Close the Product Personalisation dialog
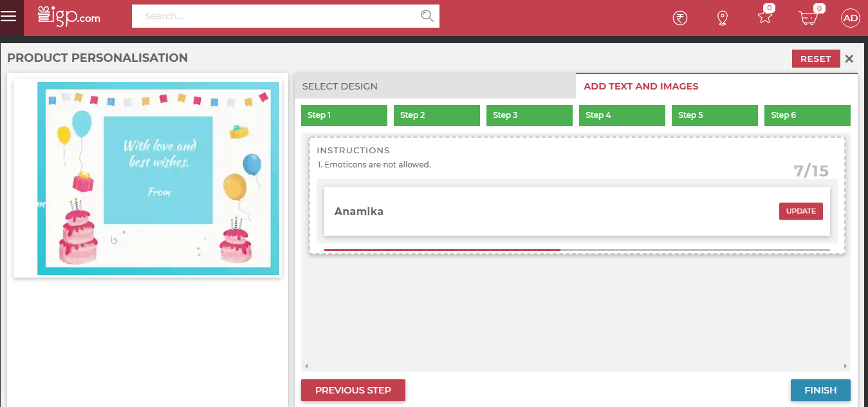Viewport: 868px width, 407px height. [849, 59]
